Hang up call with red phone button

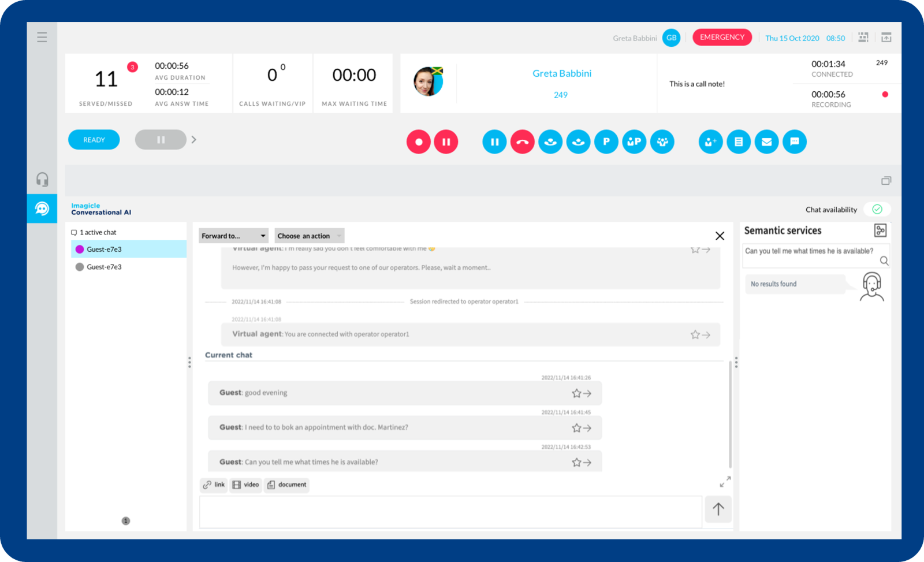[x=522, y=142]
